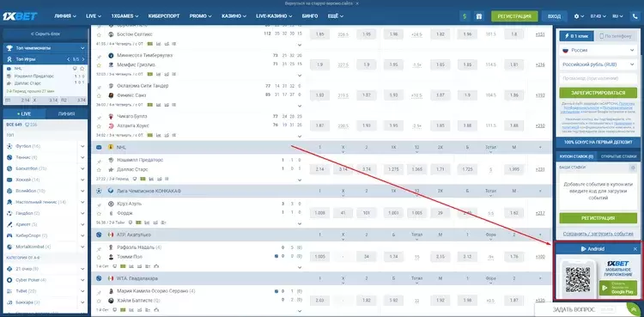
Task: Switch to the LIVE sidebar tab
Action: click(24, 114)
